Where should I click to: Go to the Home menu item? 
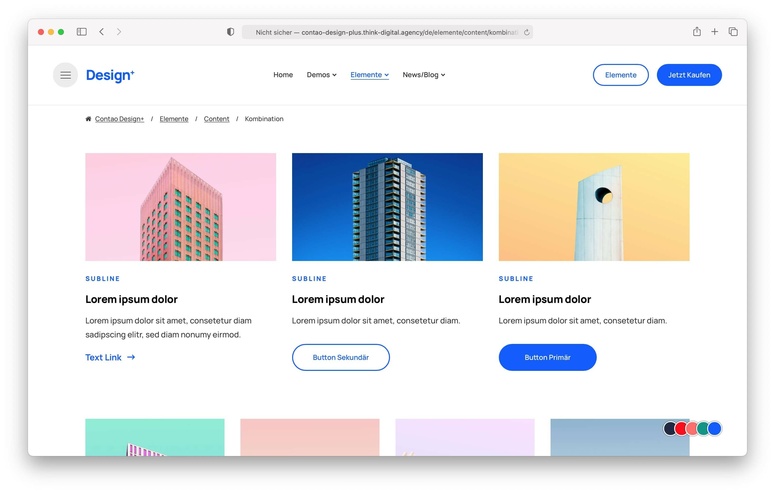283,75
